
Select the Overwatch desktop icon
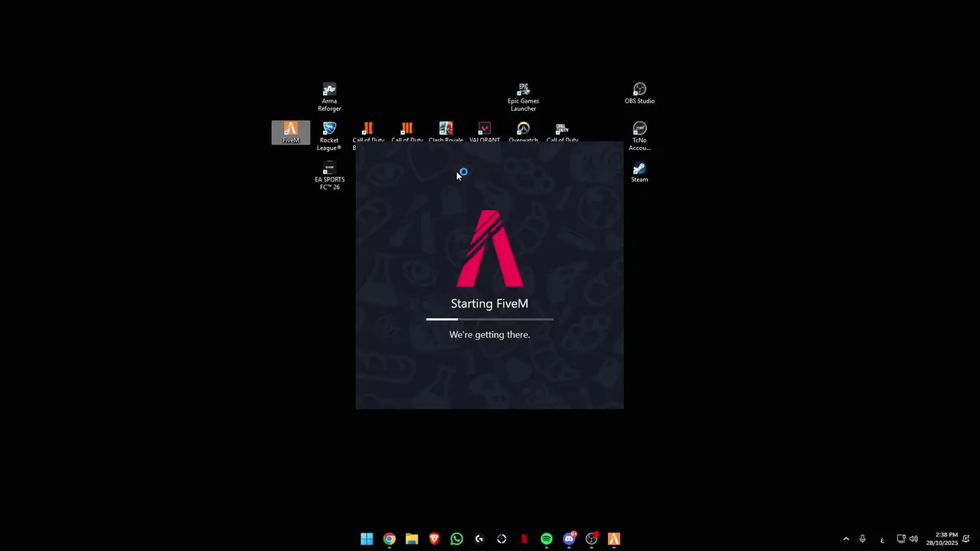[524, 132]
